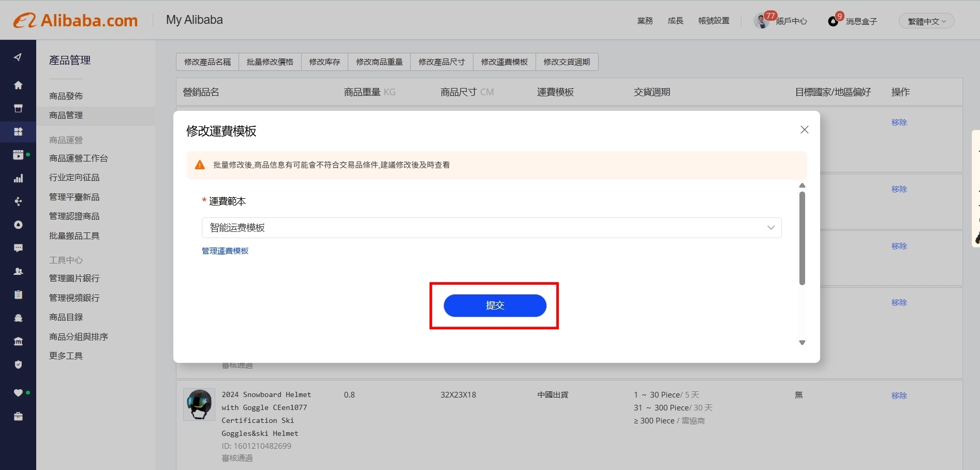Viewport: 980px width, 470px height.
Task: Open 商品目錄 in the sidebar
Action: (66, 317)
